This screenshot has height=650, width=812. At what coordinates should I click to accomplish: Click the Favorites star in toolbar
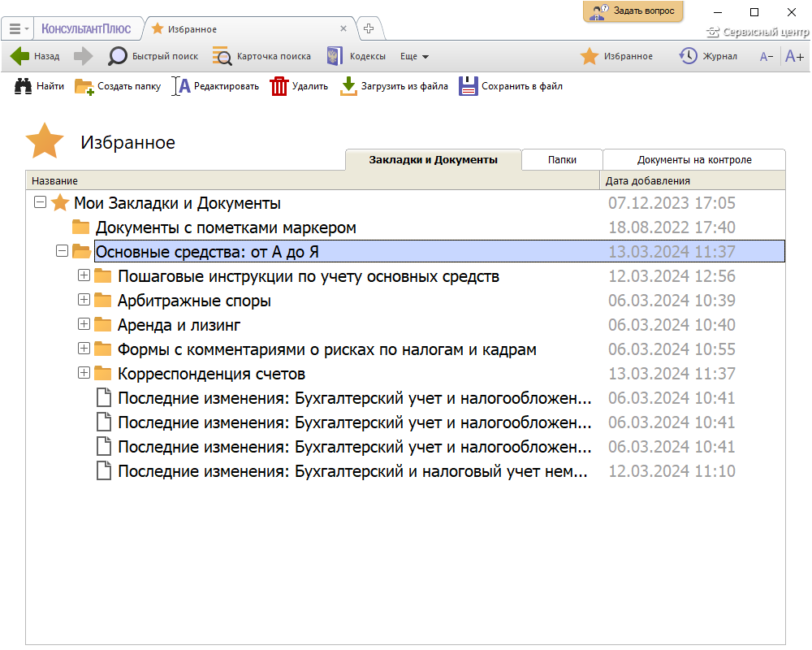point(590,56)
